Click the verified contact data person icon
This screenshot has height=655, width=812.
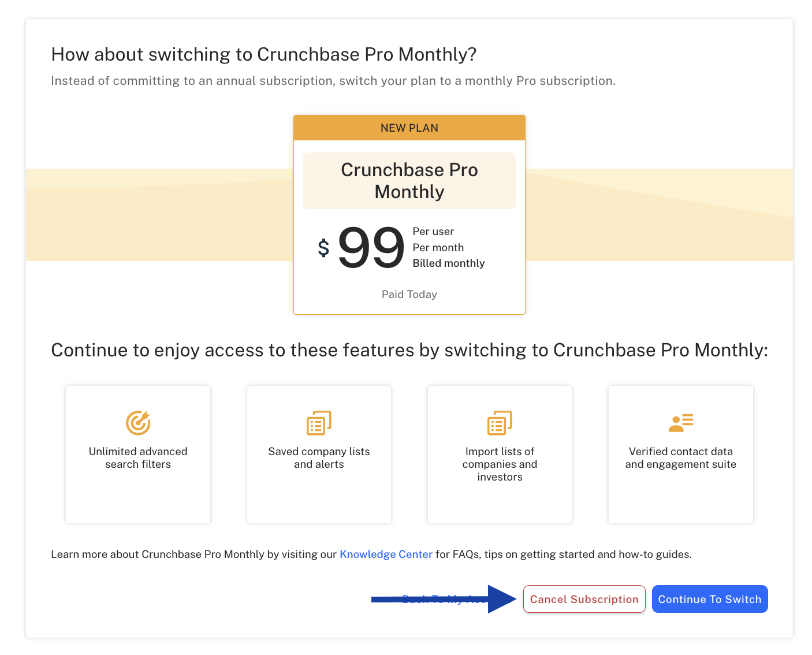click(x=681, y=423)
